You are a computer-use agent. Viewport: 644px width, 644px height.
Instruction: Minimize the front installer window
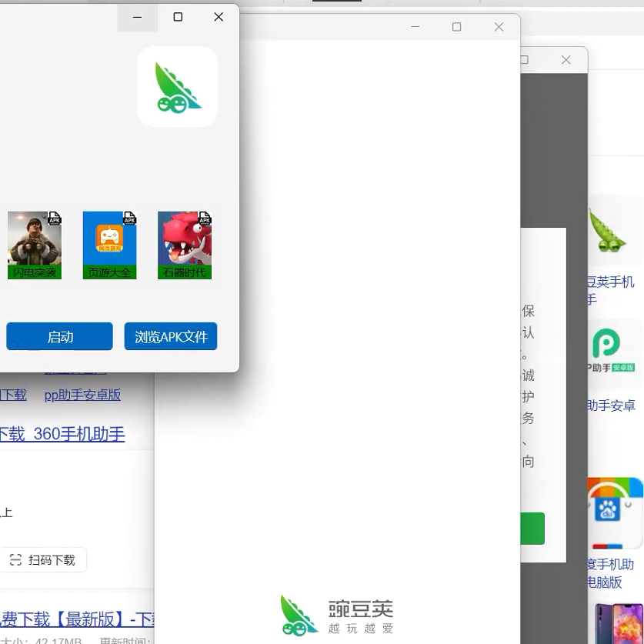[137, 17]
